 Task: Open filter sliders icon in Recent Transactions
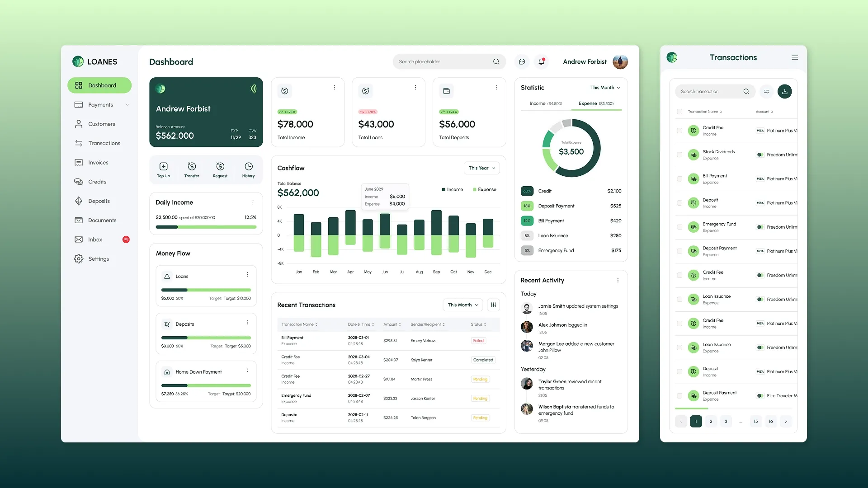pyautogui.click(x=493, y=305)
